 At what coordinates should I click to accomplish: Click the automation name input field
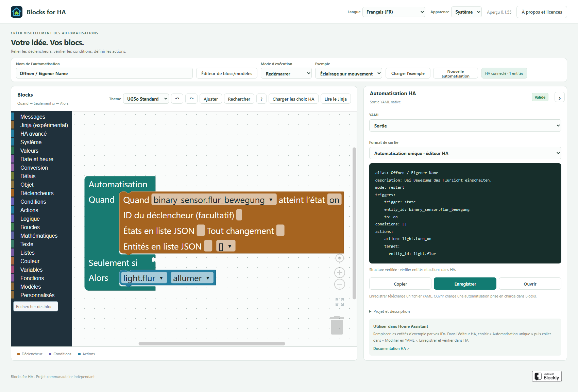coord(104,73)
